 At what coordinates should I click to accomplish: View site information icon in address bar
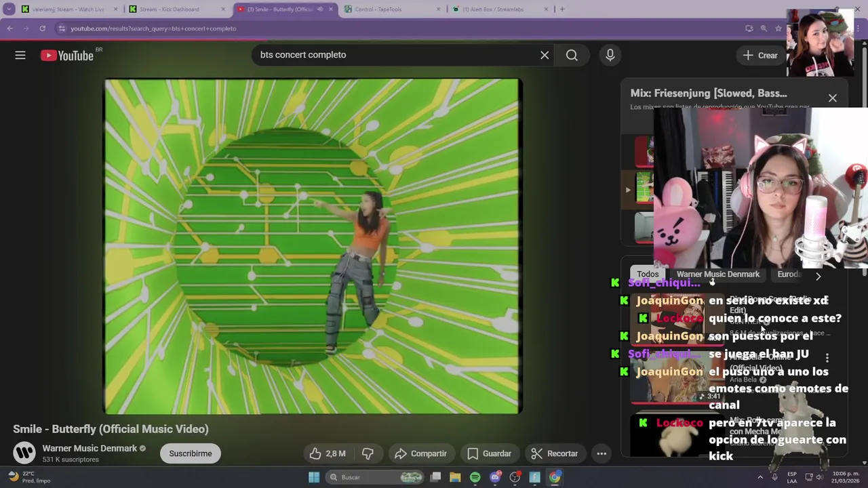point(62,28)
